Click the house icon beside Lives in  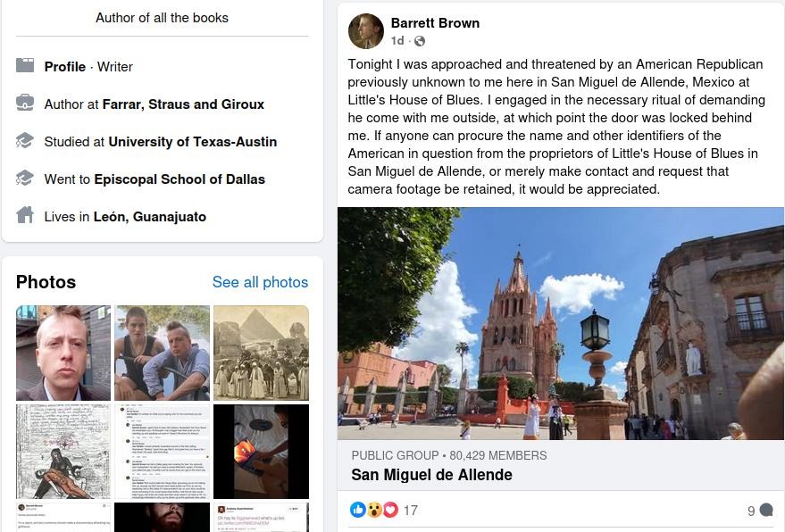pos(25,215)
